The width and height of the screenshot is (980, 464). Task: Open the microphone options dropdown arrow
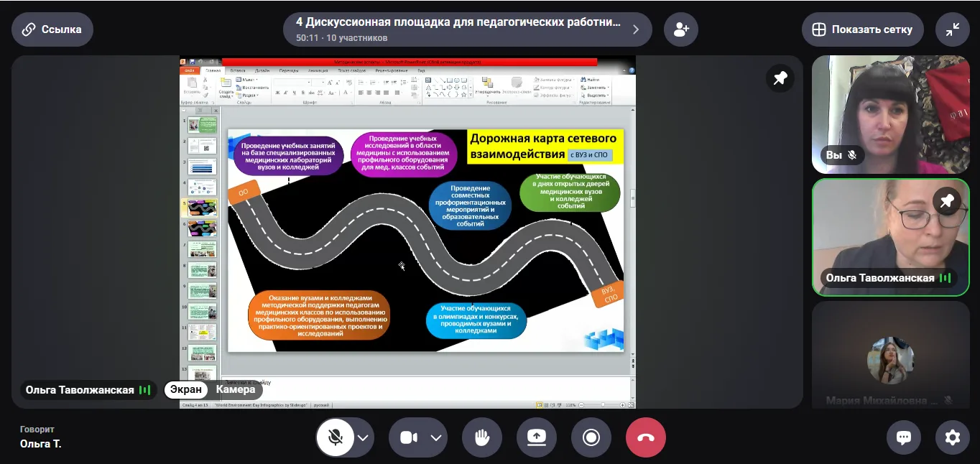coord(364,437)
